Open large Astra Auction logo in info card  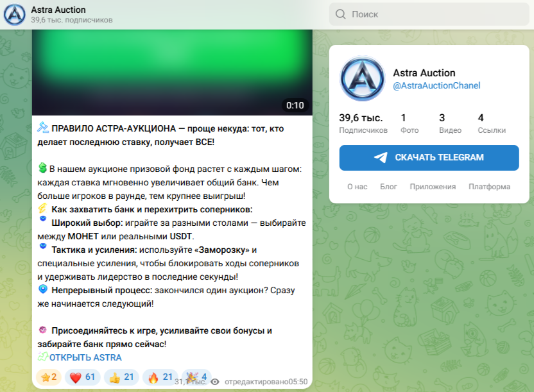point(363,79)
